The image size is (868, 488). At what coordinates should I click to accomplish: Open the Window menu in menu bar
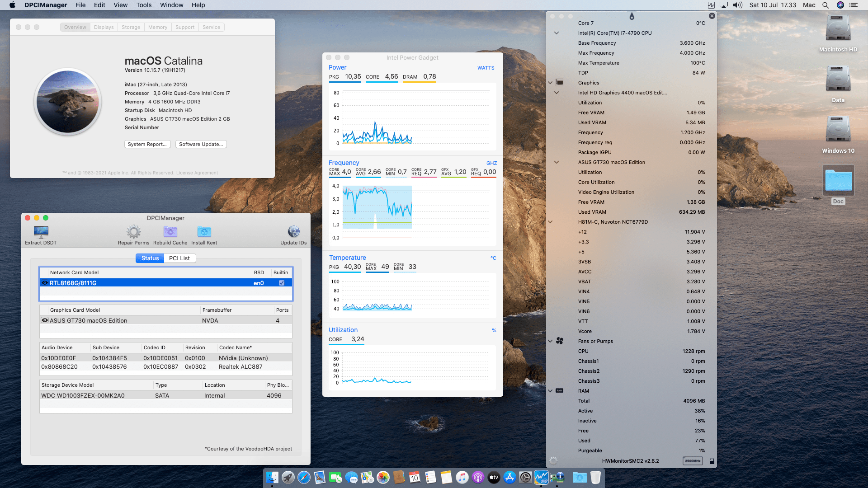[171, 5]
